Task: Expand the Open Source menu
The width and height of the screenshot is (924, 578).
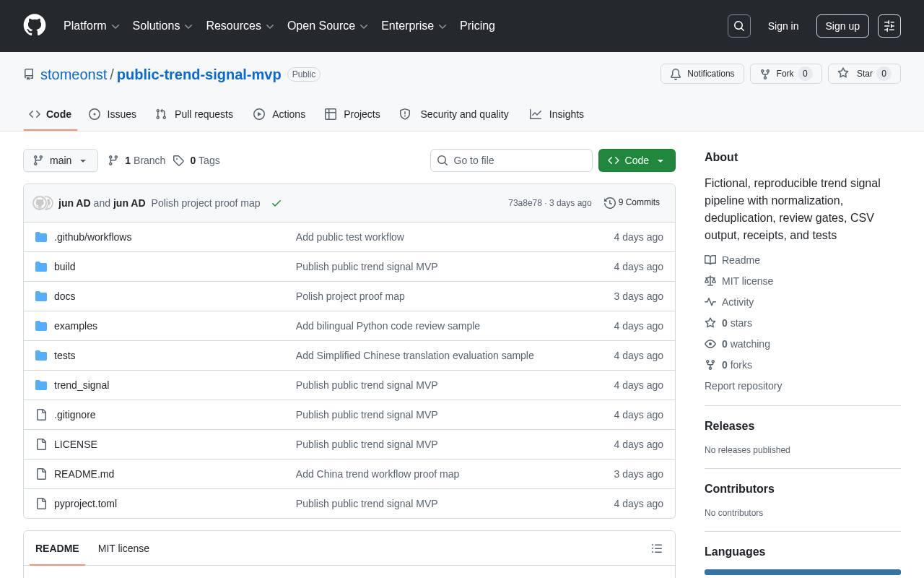Action: point(328,26)
